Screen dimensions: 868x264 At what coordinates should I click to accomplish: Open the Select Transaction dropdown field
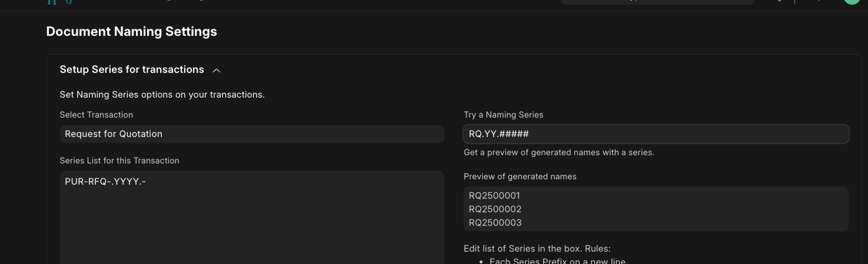[x=252, y=134]
